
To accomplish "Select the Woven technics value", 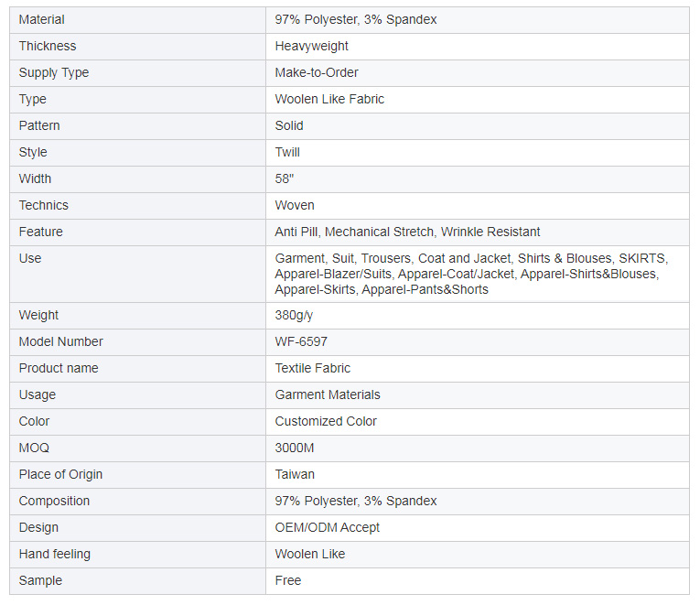I will (295, 205).
